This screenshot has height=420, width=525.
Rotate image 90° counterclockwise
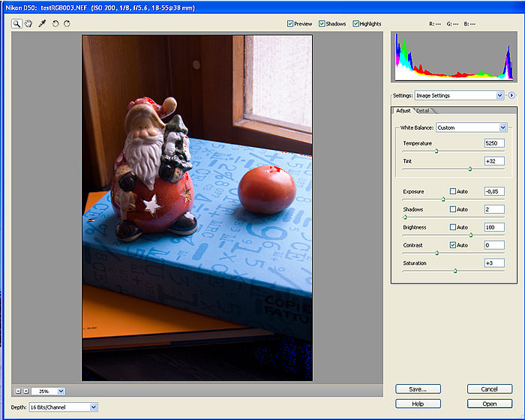tap(55, 24)
